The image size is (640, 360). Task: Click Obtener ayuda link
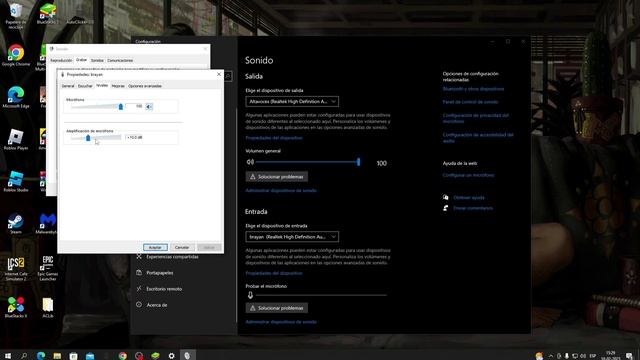coord(469,198)
